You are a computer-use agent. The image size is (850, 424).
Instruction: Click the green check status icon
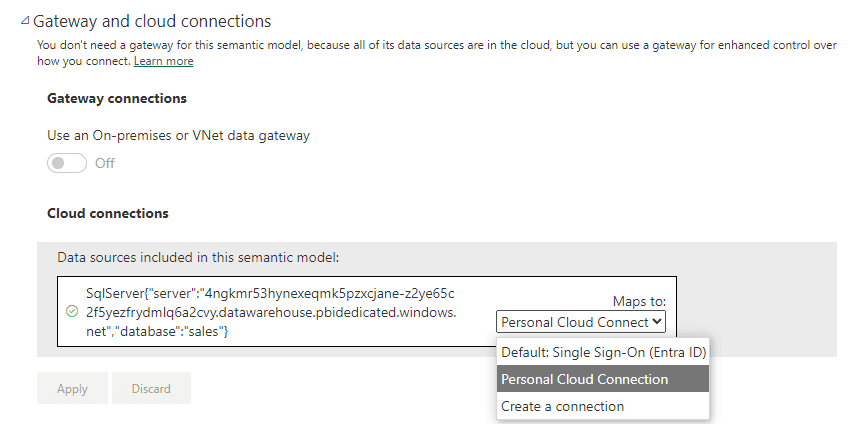(x=72, y=311)
